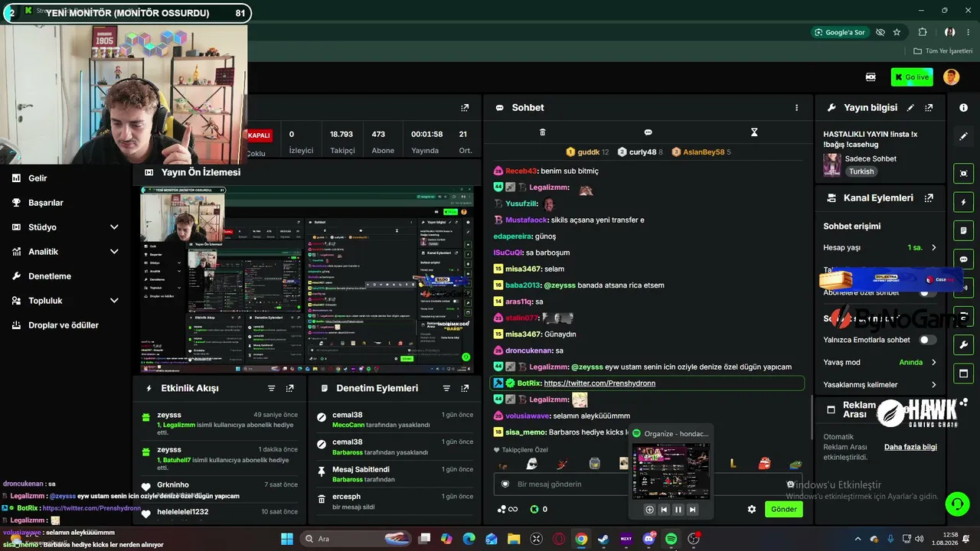This screenshot has width=980, height=551.
Task: Open Spotify from the taskbar
Action: (x=671, y=539)
